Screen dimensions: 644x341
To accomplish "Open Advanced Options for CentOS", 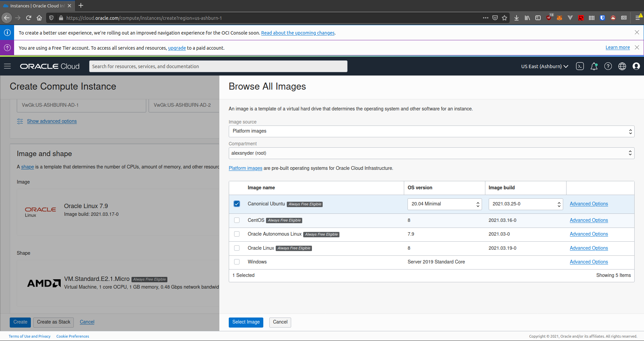I will point(589,220).
